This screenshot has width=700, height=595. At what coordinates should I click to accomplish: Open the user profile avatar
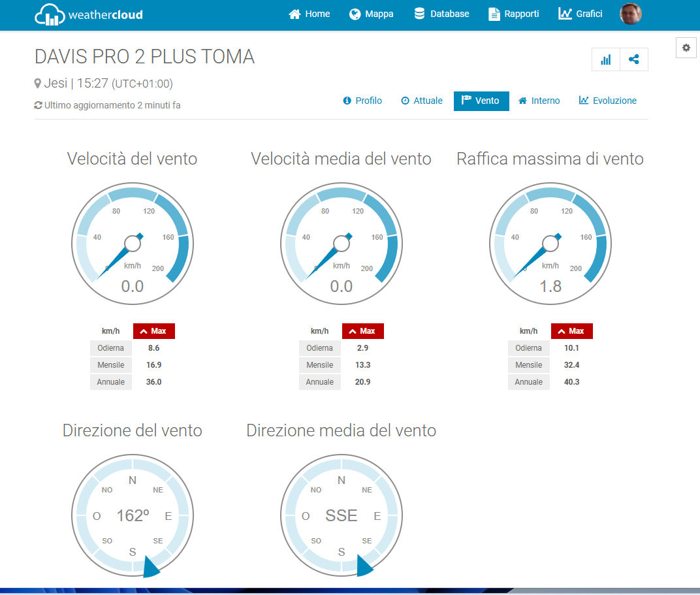(x=630, y=14)
